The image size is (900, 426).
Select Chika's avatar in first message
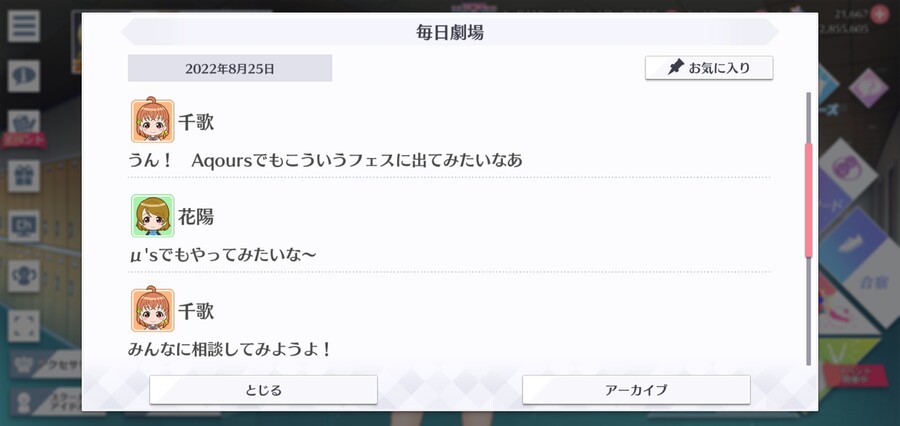pos(153,121)
